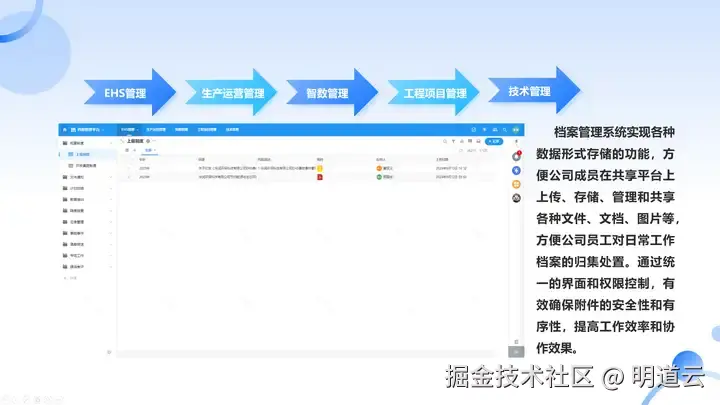Select the EHS管理 tab in the app header
The width and height of the screenshot is (720, 405).
pos(129,130)
